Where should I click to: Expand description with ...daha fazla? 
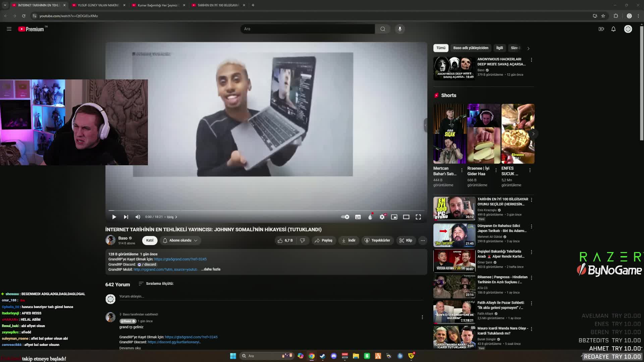pyautogui.click(x=211, y=269)
